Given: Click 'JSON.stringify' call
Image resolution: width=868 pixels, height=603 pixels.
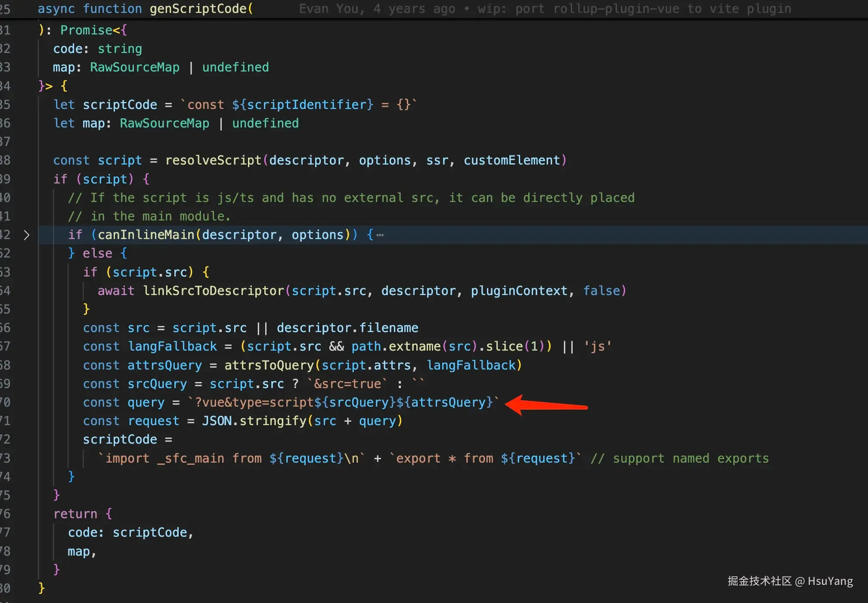Looking at the screenshot, I should coord(254,421).
